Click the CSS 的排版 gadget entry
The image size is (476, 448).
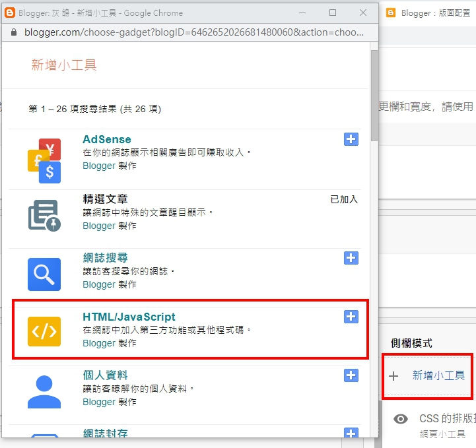click(448, 418)
